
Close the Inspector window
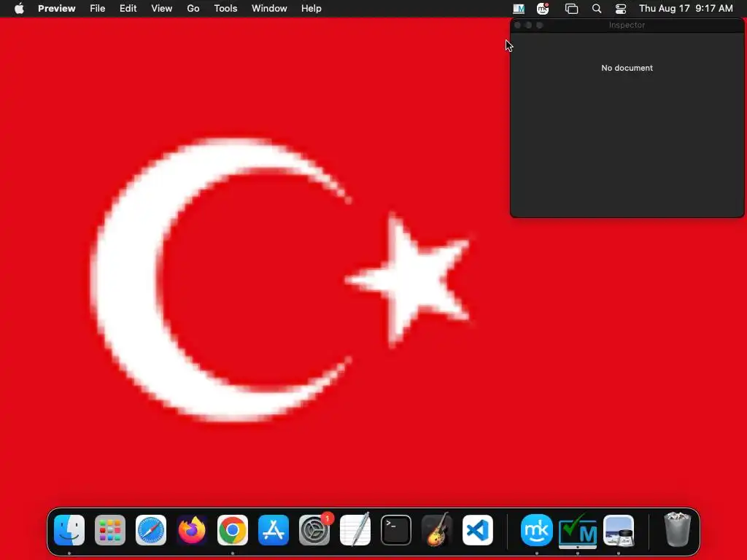click(x=517, y=26)
